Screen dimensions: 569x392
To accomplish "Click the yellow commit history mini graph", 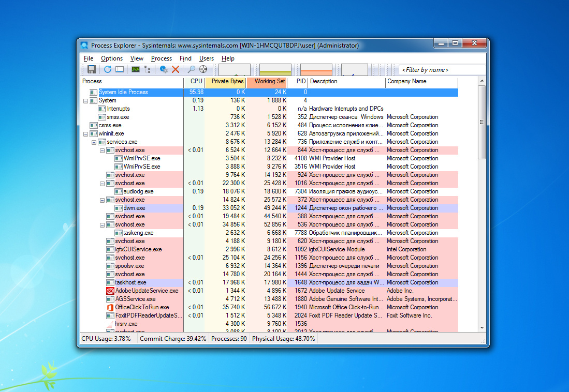I will (x=275, y=70).
